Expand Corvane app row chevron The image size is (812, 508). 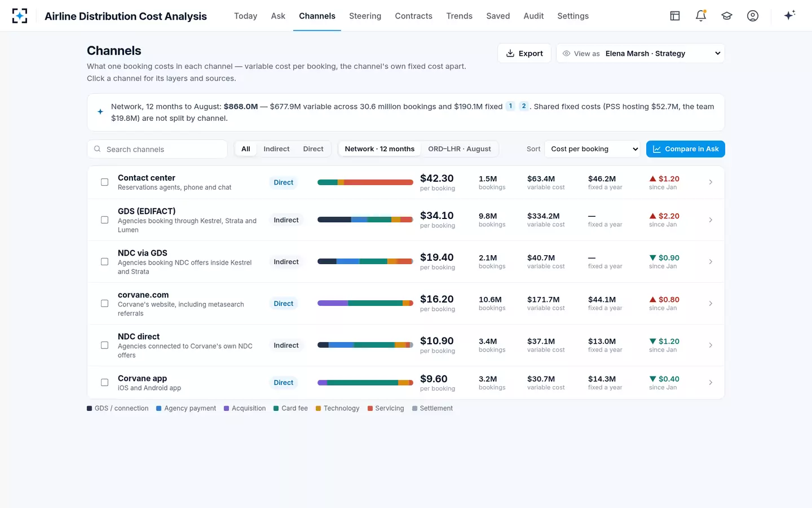coord(710,383)
